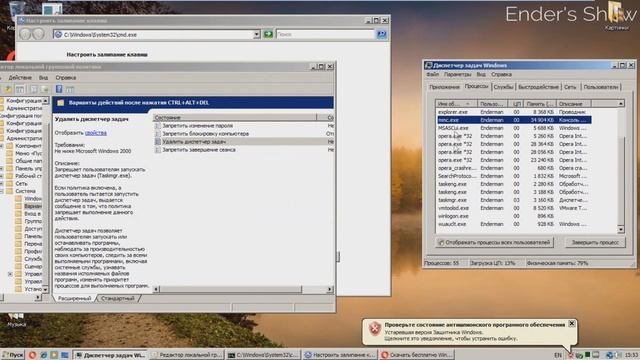Click Отображать процессы всех пользователей button
This screenshot has height=360, width=640.
[x=494, y=242]
